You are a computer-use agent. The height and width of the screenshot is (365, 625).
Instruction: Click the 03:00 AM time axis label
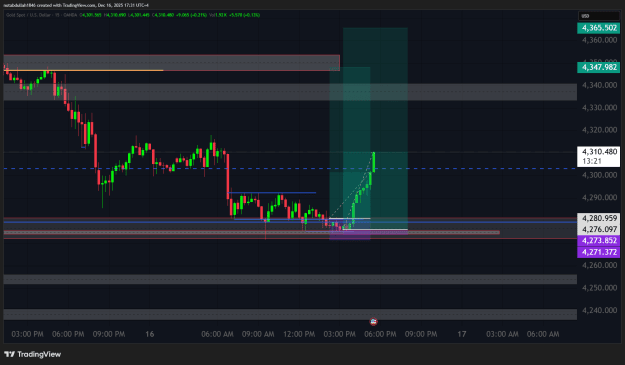point(502,334)
